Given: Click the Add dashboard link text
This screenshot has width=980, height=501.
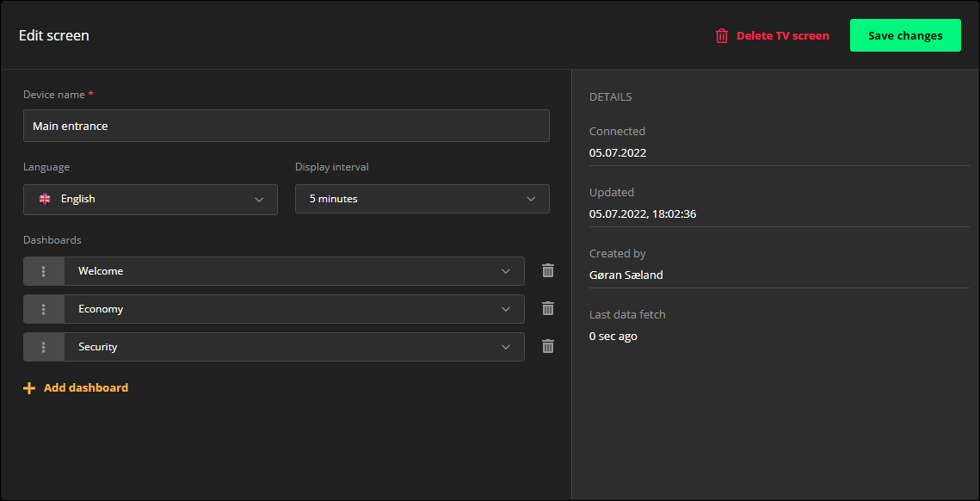Looking at the screenshot, I should pyautogui.click(x=86, y=388).
